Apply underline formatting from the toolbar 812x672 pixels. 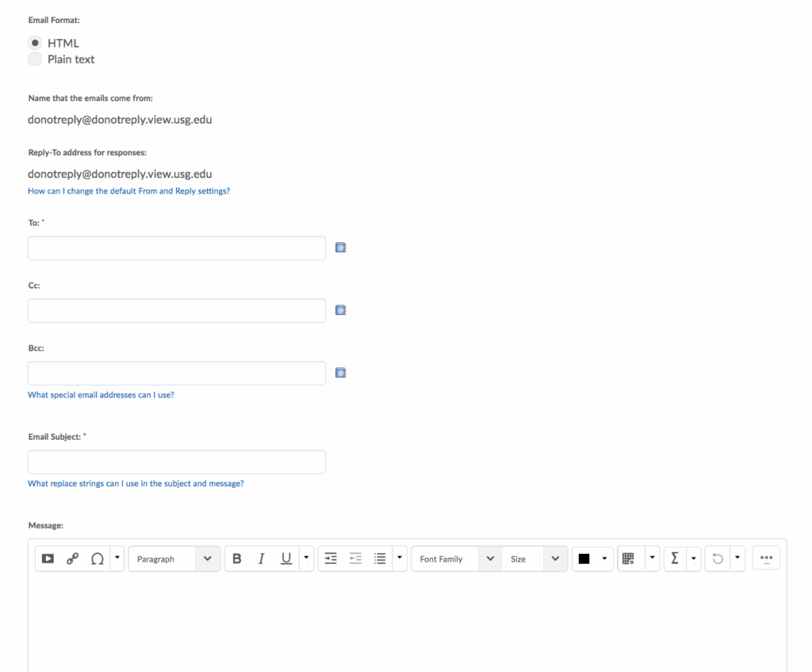(x=285, y=559)
